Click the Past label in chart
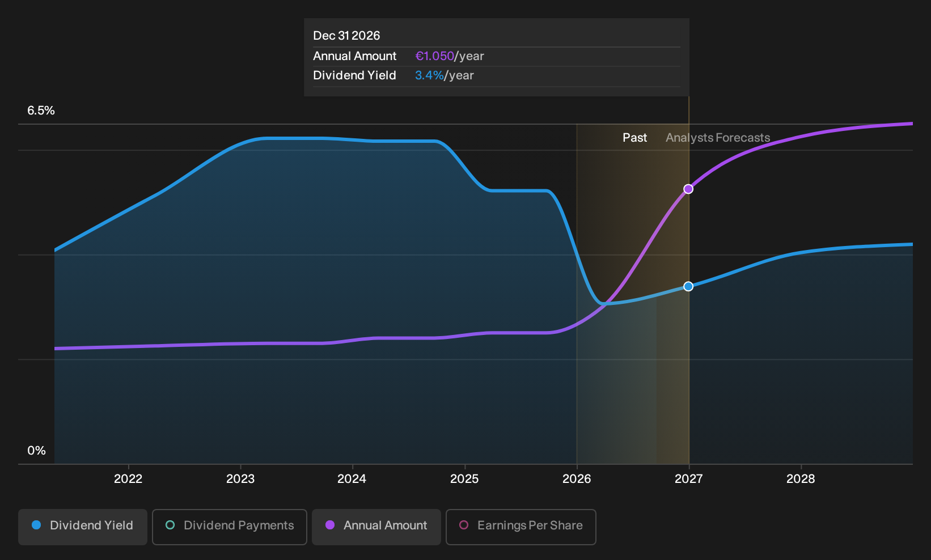 pos(635,138)
